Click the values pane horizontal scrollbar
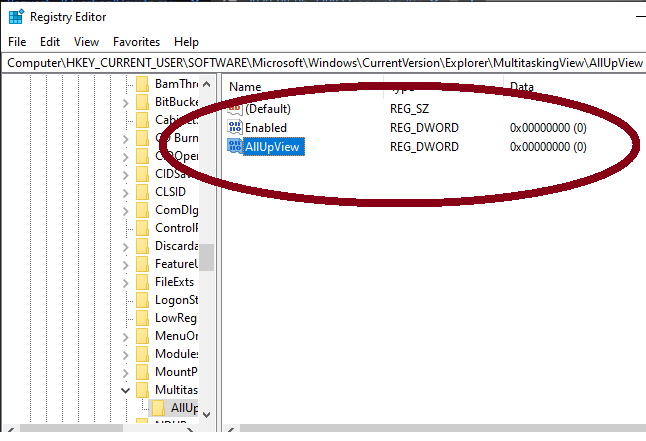 (x=443, y=429)
